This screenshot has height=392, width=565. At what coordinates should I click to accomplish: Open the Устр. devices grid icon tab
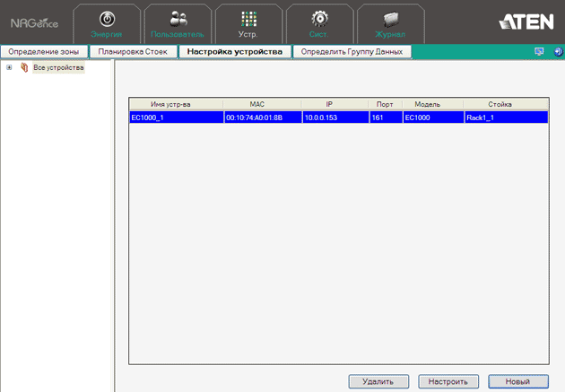point(248,24)
